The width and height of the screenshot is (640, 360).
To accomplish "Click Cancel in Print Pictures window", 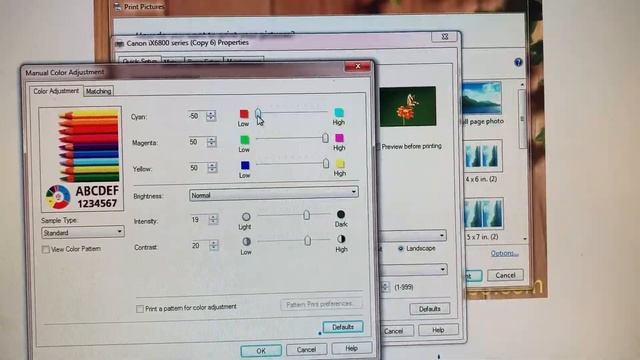I will 505,275.
